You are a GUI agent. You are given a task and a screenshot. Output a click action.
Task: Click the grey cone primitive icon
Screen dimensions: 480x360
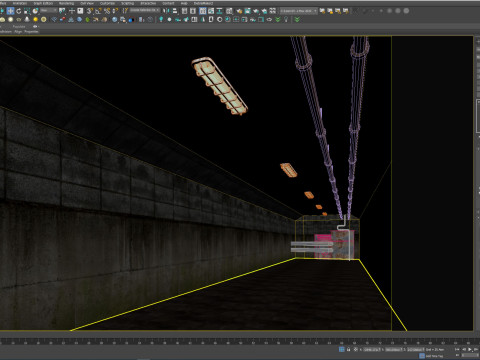coord(27,19)
